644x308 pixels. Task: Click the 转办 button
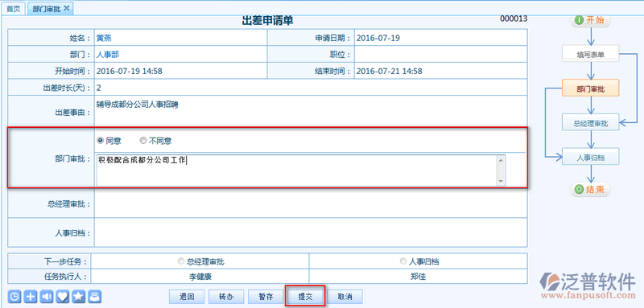226,297
